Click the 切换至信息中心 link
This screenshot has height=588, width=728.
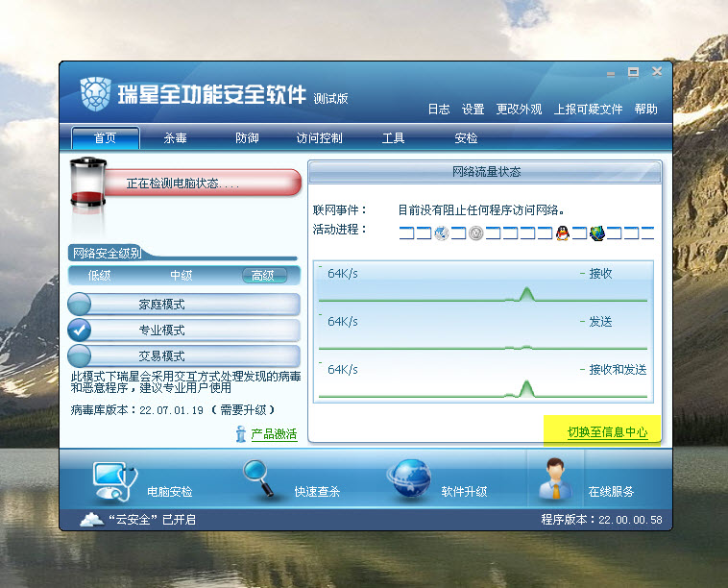[607, 432]
